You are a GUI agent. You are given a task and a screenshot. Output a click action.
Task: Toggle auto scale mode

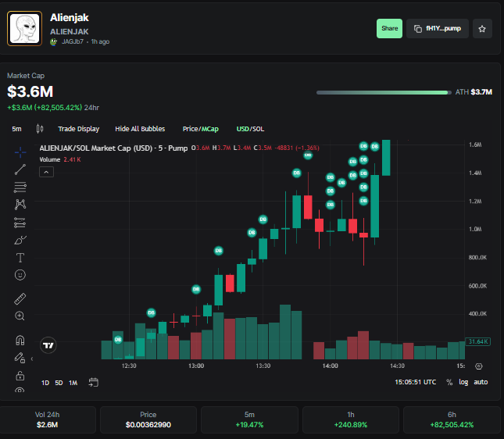click(x=481, y=382)
